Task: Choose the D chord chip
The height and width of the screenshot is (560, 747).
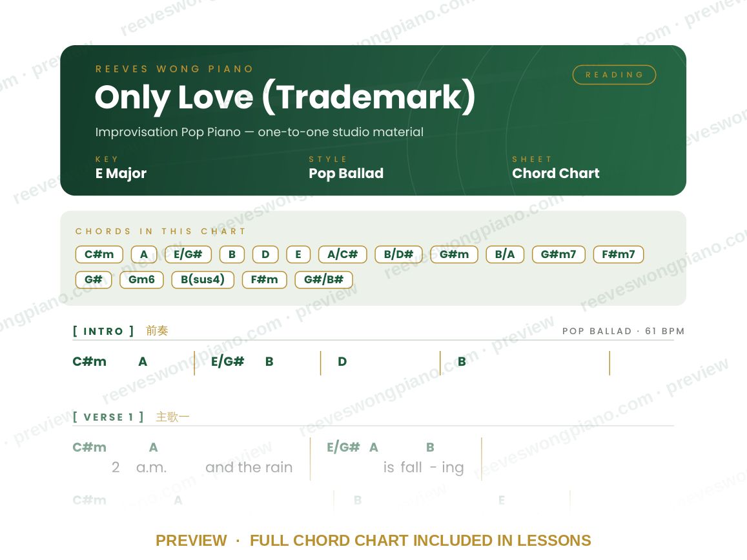Action: tap(265, 254)
